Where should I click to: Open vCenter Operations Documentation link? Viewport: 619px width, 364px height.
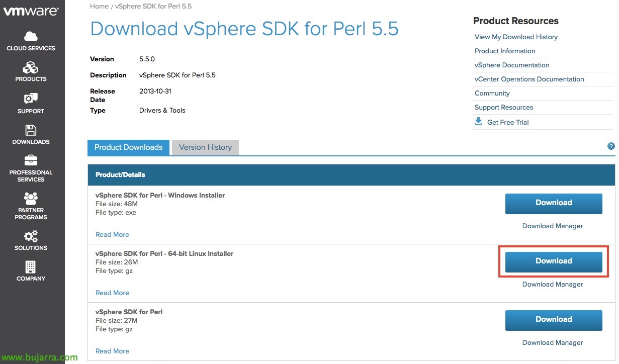tap(529, 79)
